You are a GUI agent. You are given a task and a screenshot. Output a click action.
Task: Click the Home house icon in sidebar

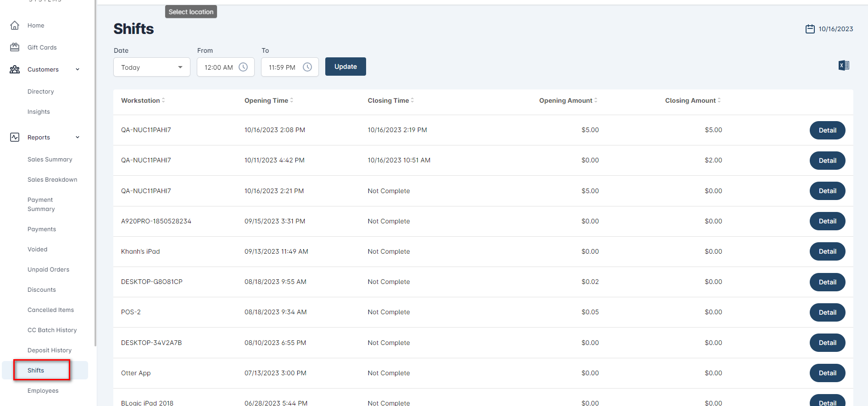point(15,25)
